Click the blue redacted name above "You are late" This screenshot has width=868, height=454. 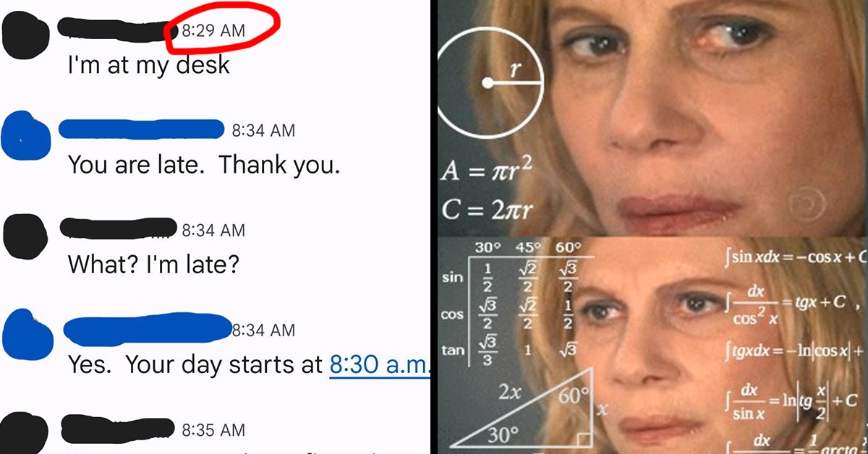point(141,129)
